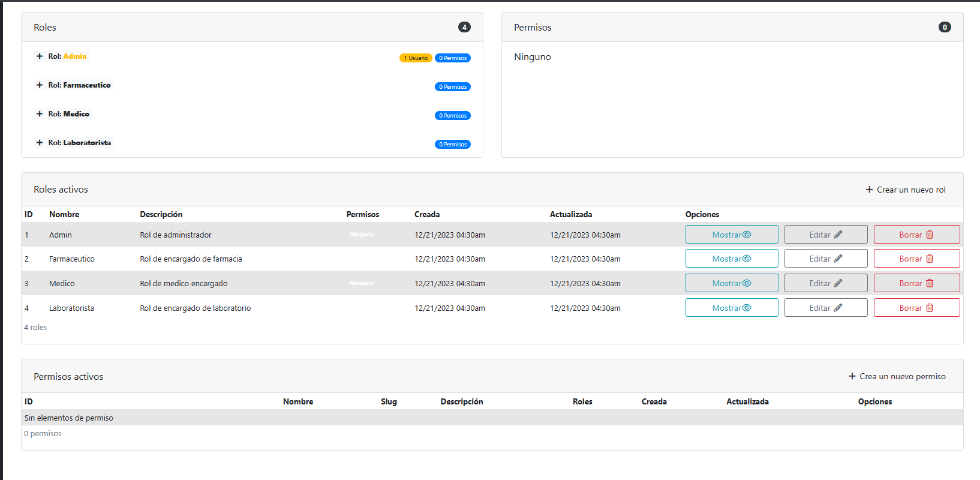Click the Laboratorista name cell in table
980x480 pixels.
click(x=71, y=308)
